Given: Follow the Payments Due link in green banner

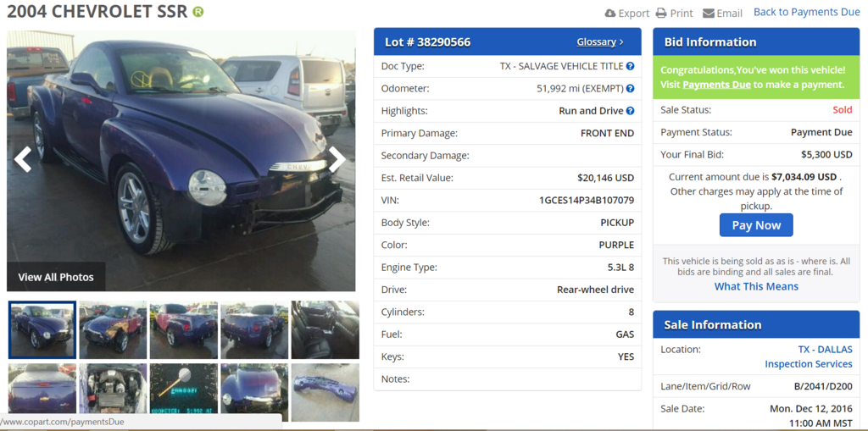Looking at the screenshot, I should 717,85.
